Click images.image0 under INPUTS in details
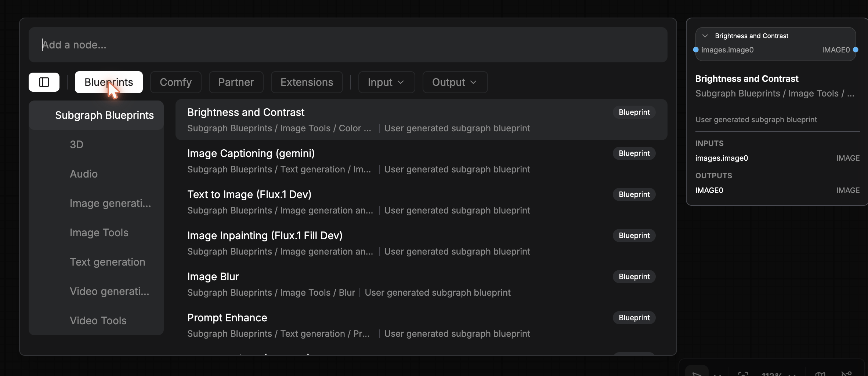Viewport: 868px width, 376px height. (721, 158)
